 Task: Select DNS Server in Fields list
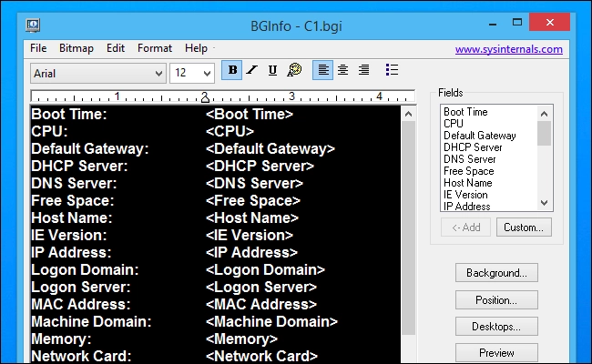tap(470, 159)
